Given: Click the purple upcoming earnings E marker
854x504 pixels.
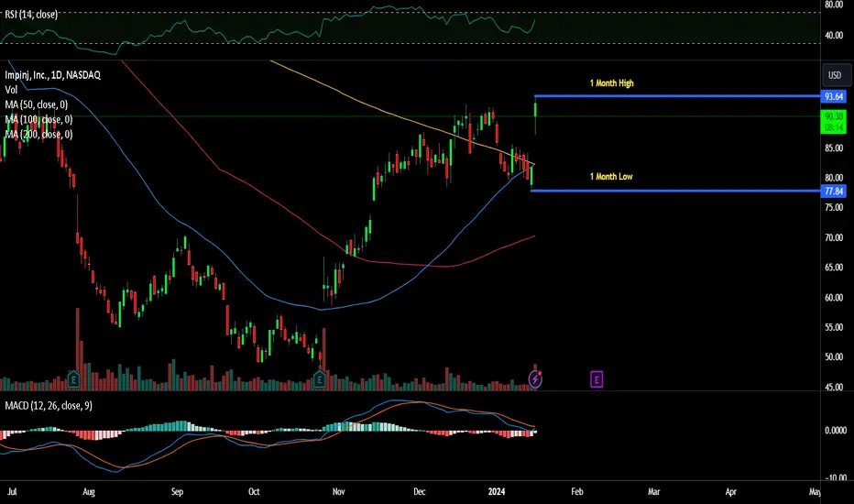Looking at the screenshot, I should [x=597, y=379].
